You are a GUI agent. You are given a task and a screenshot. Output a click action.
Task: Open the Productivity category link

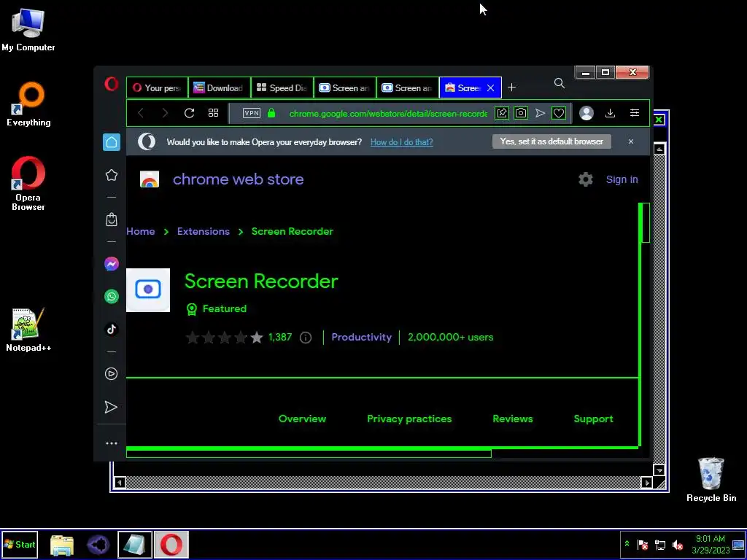tap(362, 337)
